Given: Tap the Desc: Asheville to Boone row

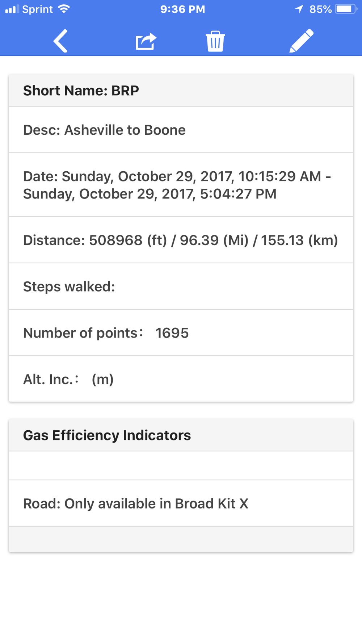Looking at the screenshot, I should pyautogui.click(x=181, y=130).
